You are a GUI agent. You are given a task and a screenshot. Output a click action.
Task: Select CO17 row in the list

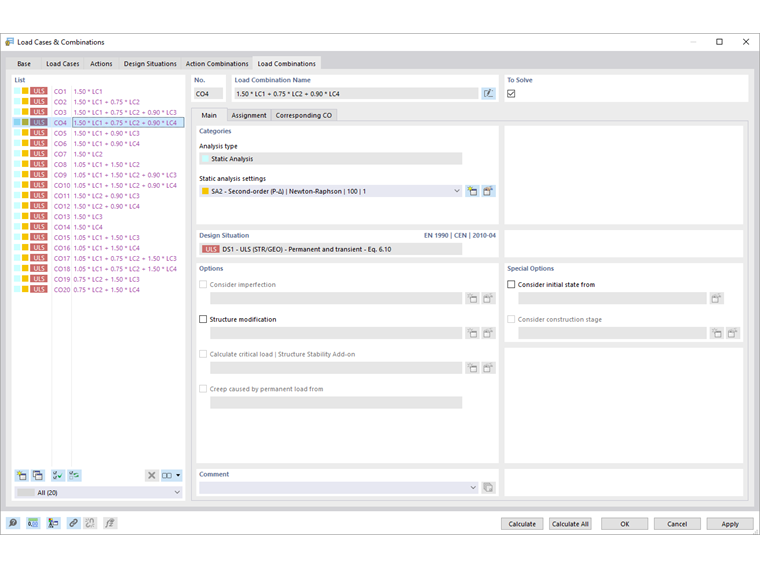pyautogui.click(x=98, y=258)
